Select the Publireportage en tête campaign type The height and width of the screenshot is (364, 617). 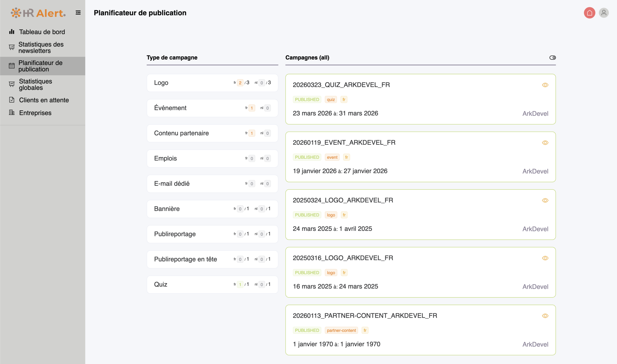(x=212, y=259)
